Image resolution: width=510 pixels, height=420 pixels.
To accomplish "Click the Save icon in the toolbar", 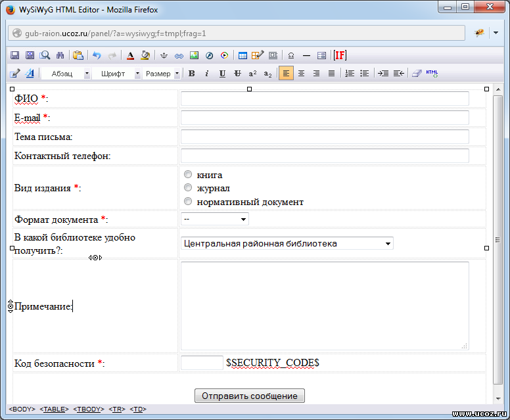I will point(14,56).
